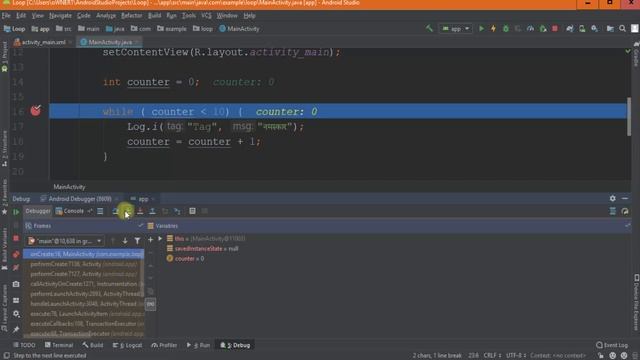Open the Navigate menu

click(x=60, y=16)
